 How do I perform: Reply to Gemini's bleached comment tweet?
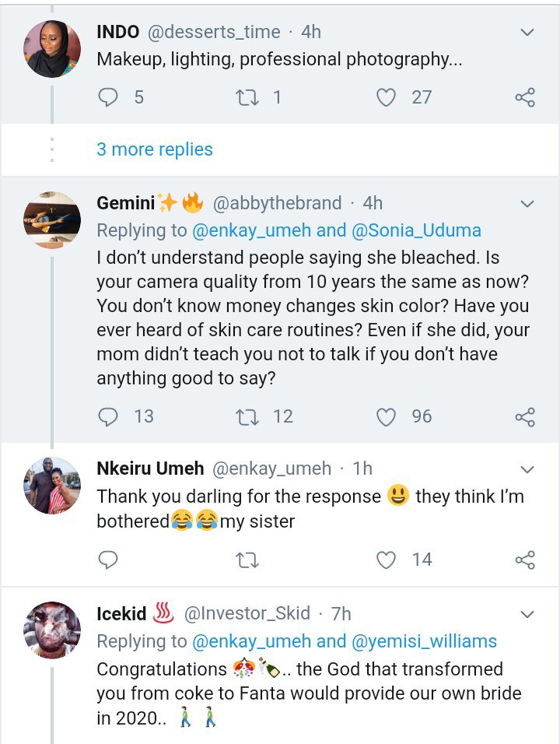pyautogui.click(x=109, y=417)
